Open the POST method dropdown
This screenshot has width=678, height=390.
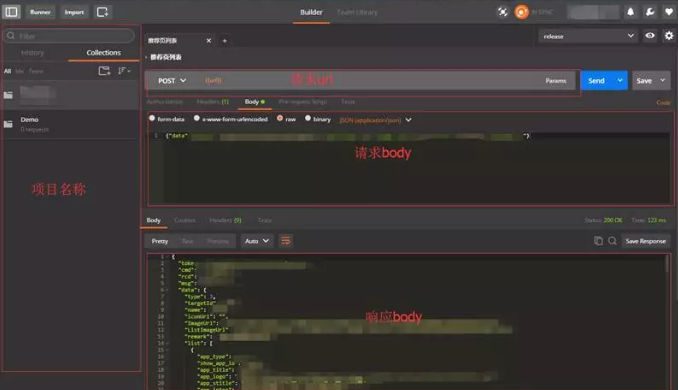click(172, 80)
